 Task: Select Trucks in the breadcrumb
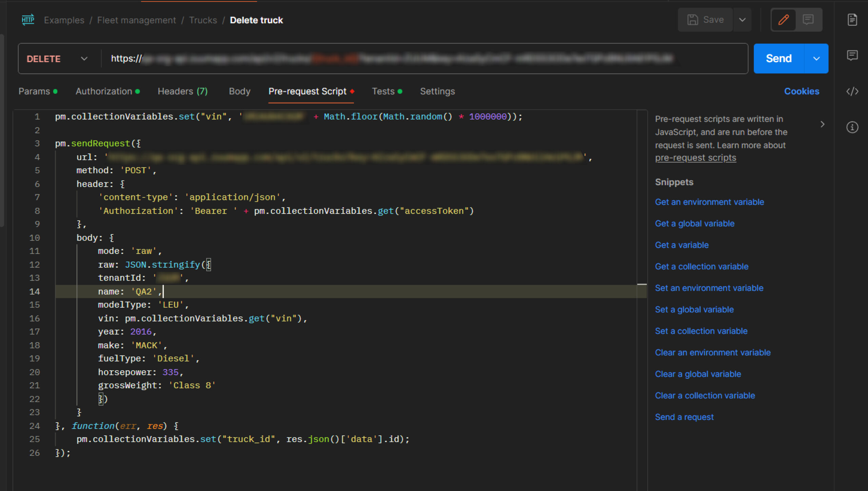click(203, 20)
